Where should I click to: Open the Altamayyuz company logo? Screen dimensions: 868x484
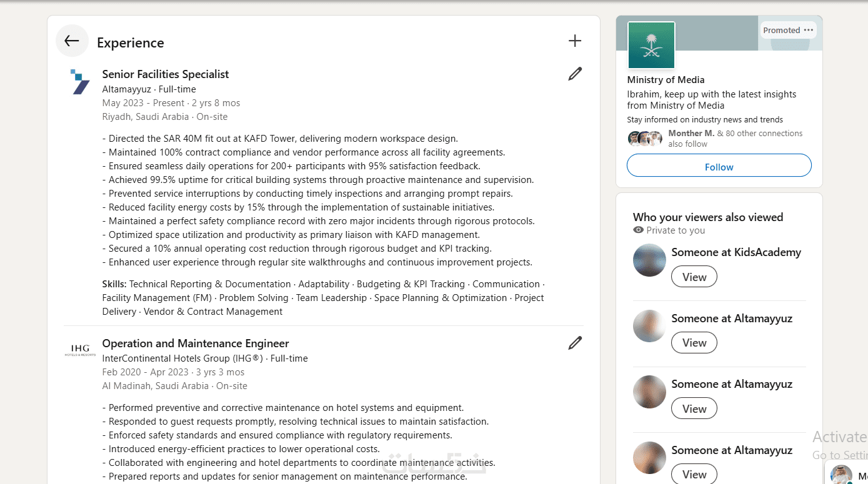80,82
